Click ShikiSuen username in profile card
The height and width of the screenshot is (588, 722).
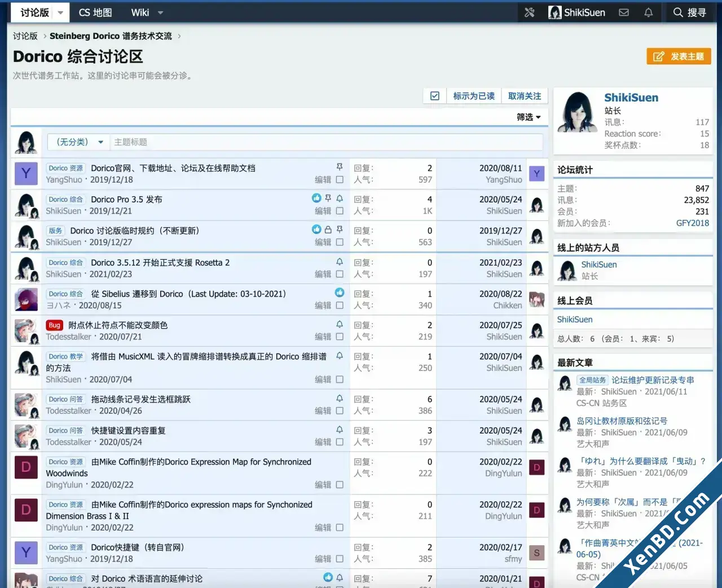[x=631, y=98]
